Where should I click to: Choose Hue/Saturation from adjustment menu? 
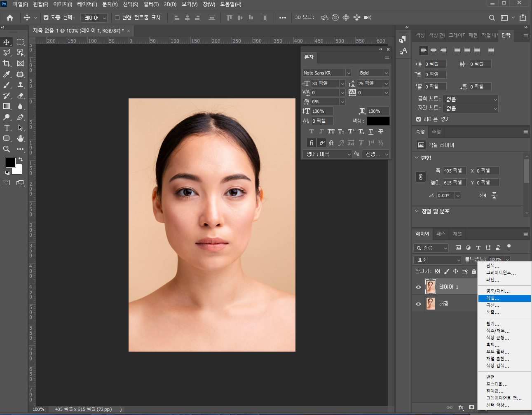[x=504, y=331]
